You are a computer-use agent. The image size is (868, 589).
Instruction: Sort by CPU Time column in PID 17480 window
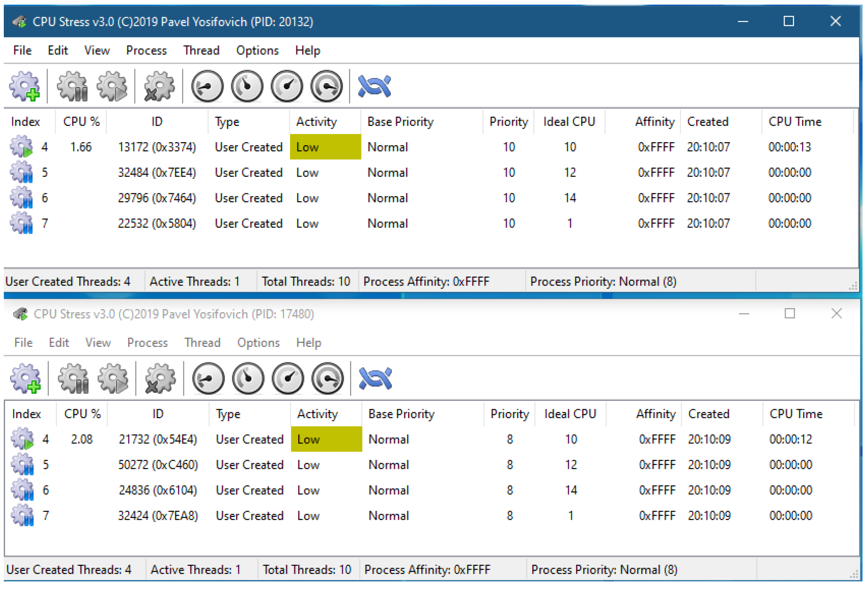tap(808, 414)
